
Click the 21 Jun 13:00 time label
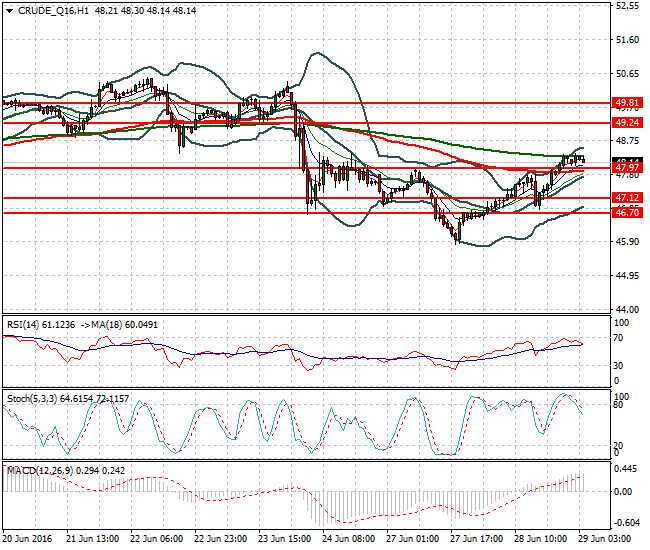(x=93, y=539)
